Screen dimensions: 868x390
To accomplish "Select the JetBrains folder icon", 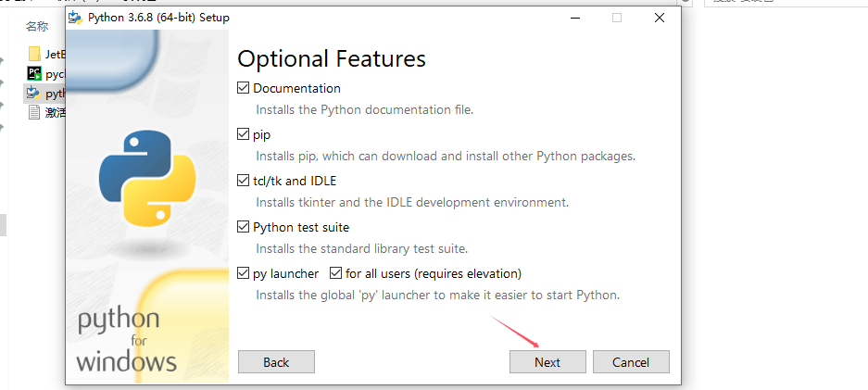I will click(34, 54).
